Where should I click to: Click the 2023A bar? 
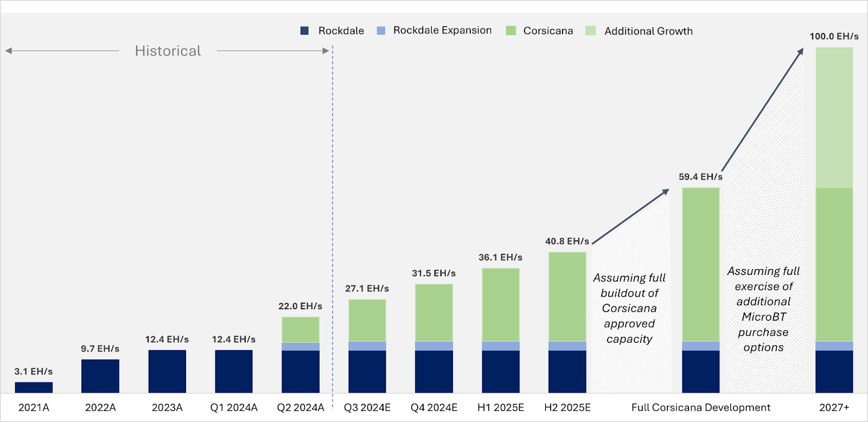(167, 372)
